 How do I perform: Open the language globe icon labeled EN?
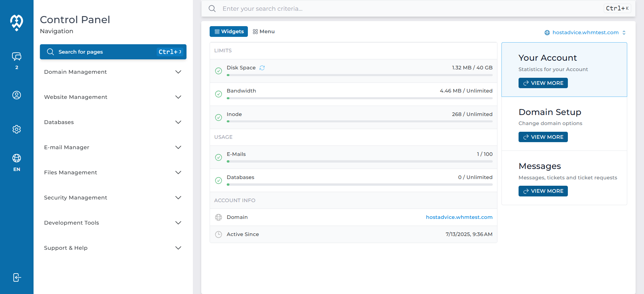[16, 158]
